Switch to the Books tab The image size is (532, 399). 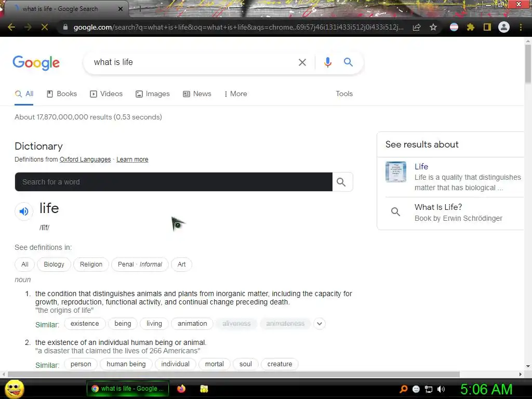62,94
